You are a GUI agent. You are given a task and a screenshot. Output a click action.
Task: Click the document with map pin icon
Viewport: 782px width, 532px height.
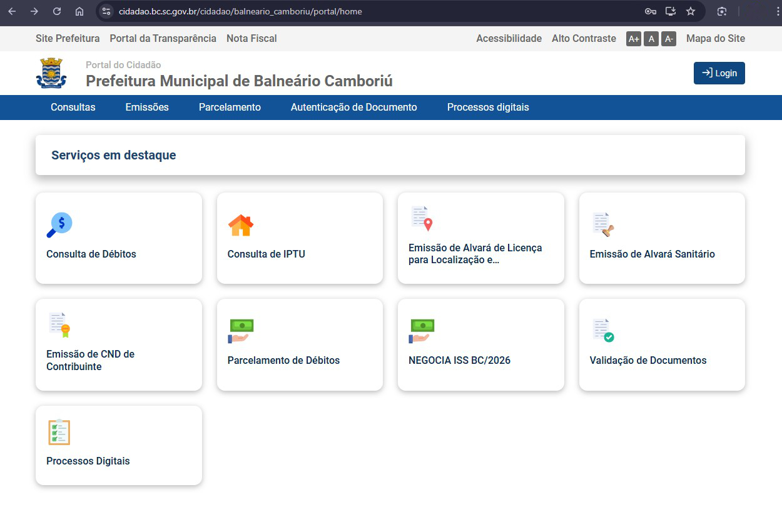click(x=422, y=219)
